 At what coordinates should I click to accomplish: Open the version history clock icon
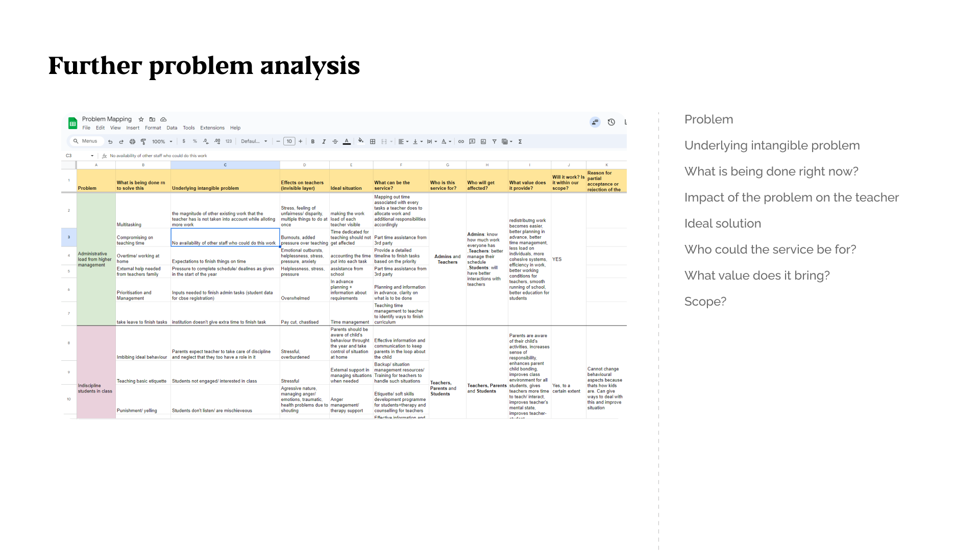(611, 122)
